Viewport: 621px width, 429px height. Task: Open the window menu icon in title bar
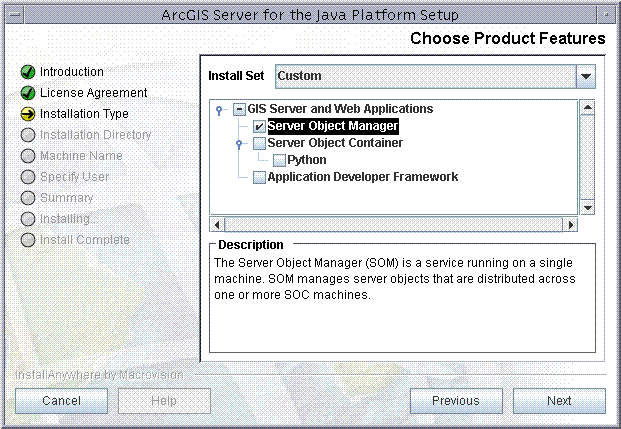pyautogui.click(x=15, y=15)
